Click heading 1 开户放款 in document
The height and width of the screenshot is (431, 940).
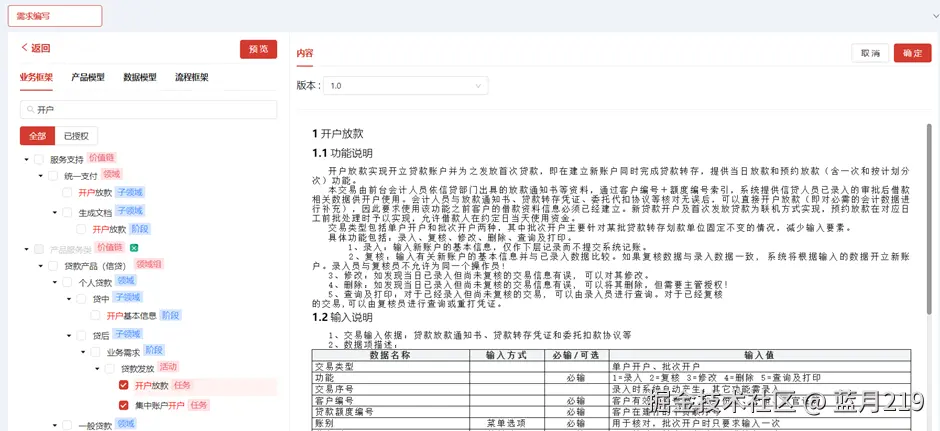[x=338, y=134]
